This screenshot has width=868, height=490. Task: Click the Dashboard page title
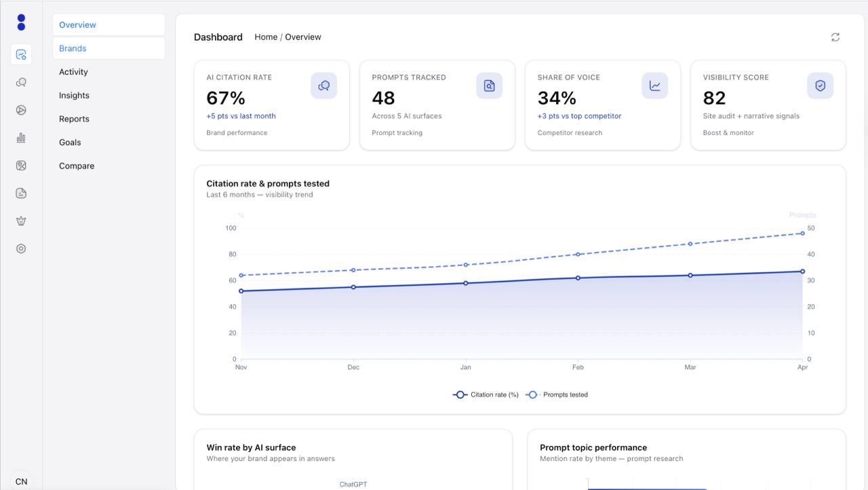point(218,37)
